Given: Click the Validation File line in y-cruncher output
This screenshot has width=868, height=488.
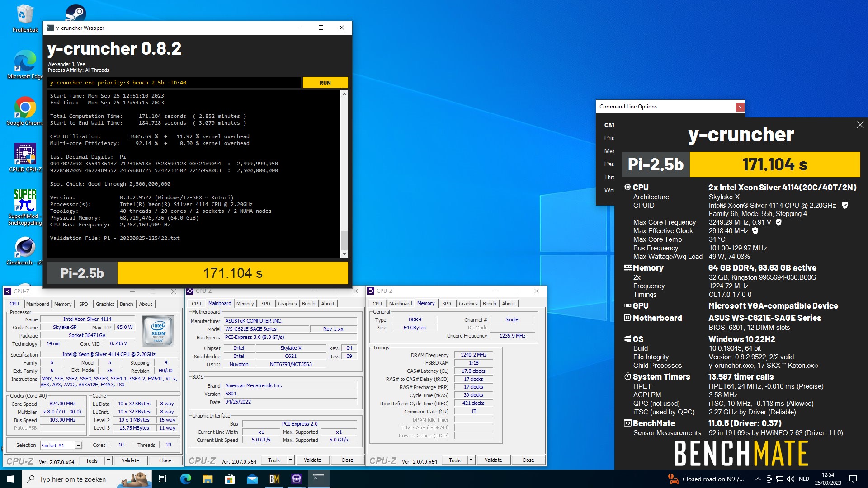Looking at the screenshot, I should [x=115, y=238].
